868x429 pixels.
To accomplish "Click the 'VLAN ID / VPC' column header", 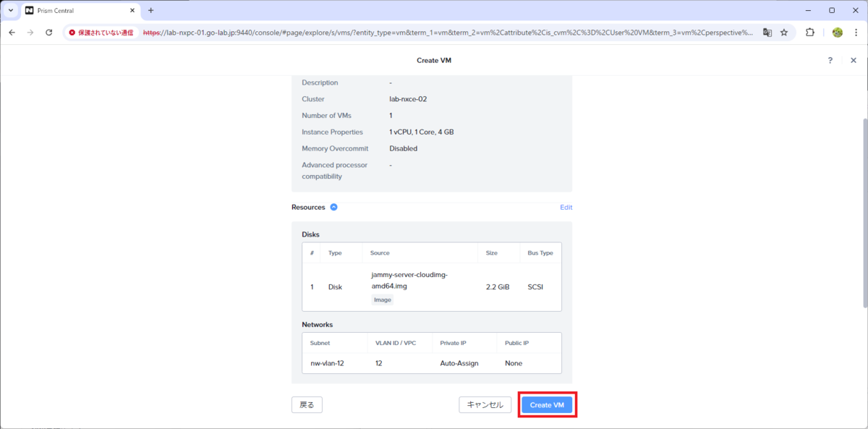I will click(x=396, y=343).
